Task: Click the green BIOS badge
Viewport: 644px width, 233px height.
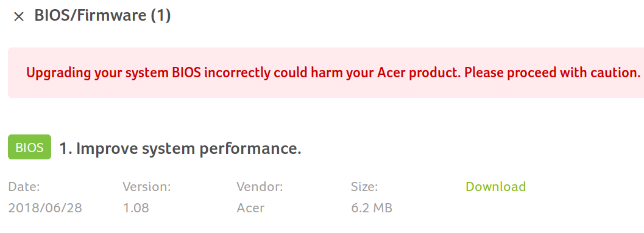Action: pyautogui.click(x=30, y=147)
